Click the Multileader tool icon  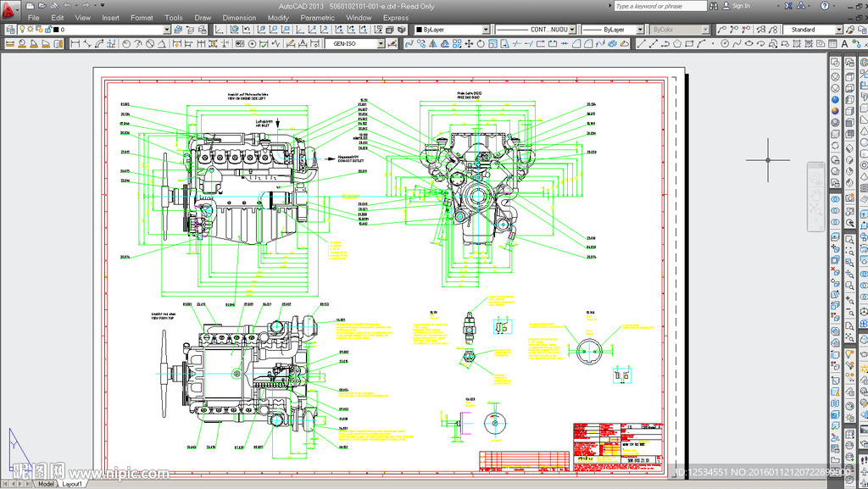click(722, 30)
